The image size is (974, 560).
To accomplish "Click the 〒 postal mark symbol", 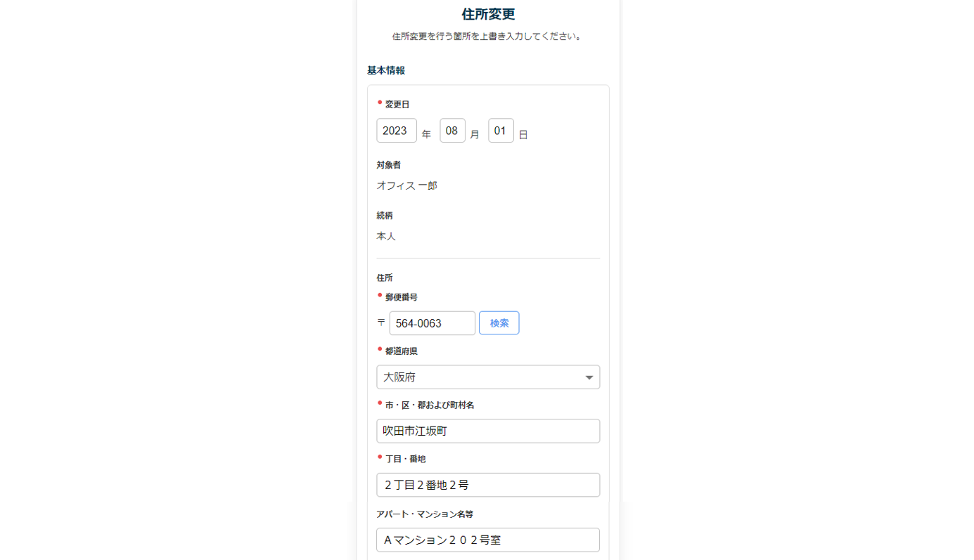I will click(x=381, y=323).
